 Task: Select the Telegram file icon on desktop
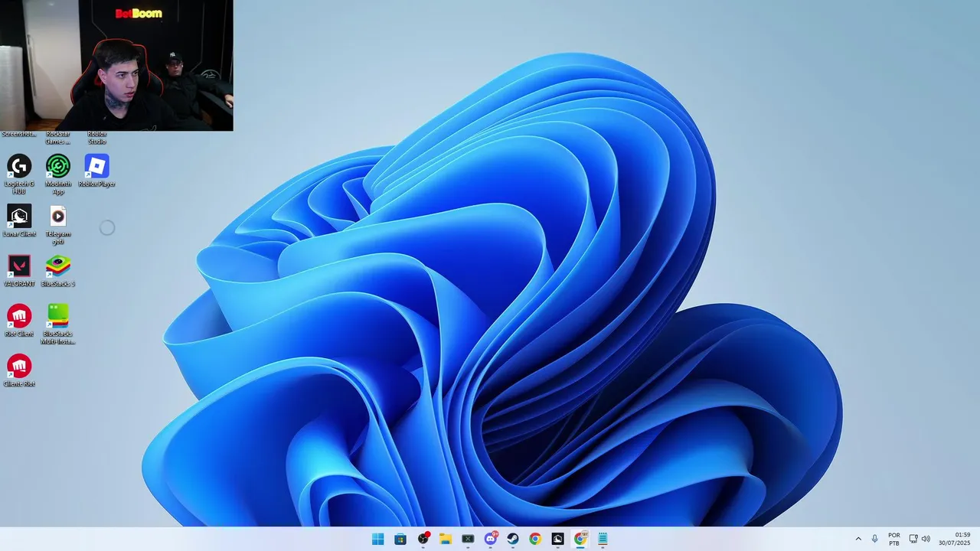58,224
